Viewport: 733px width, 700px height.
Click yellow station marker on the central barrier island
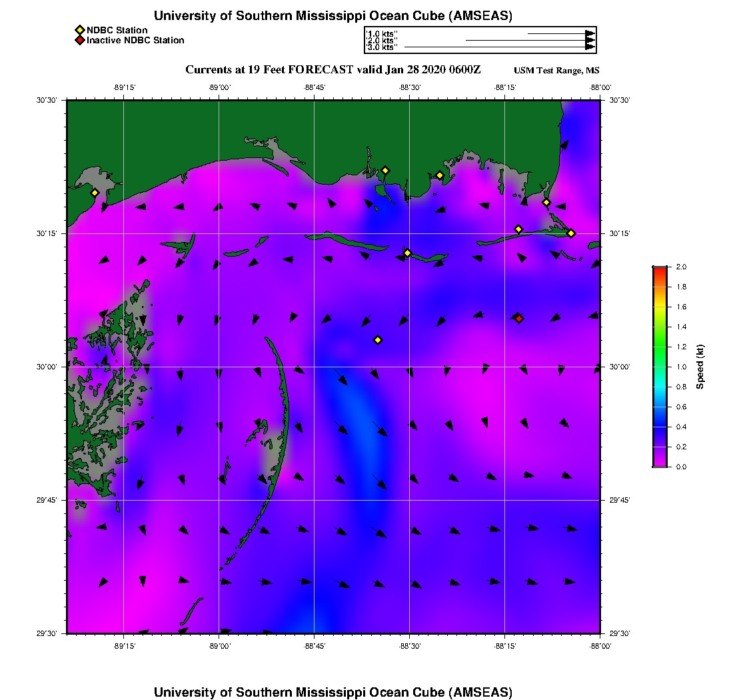408,253
